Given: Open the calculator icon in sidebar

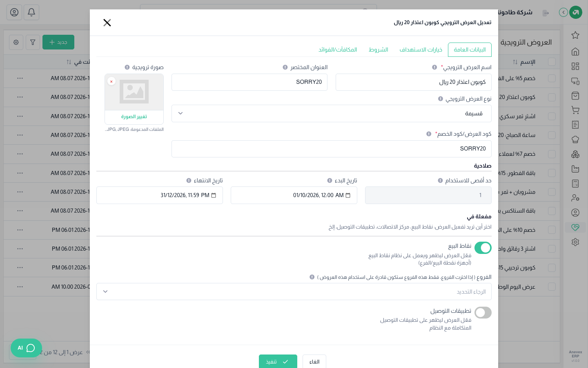Looking at the screenshot, I should 575,184.
